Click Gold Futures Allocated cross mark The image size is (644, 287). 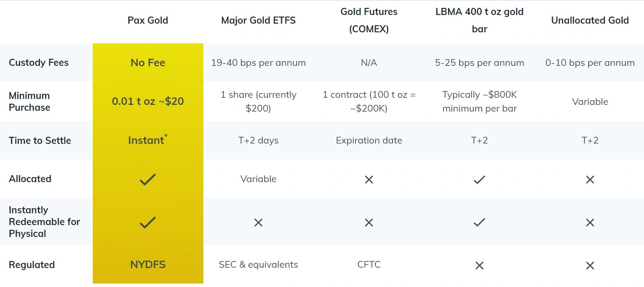click(x=369, y=179)
